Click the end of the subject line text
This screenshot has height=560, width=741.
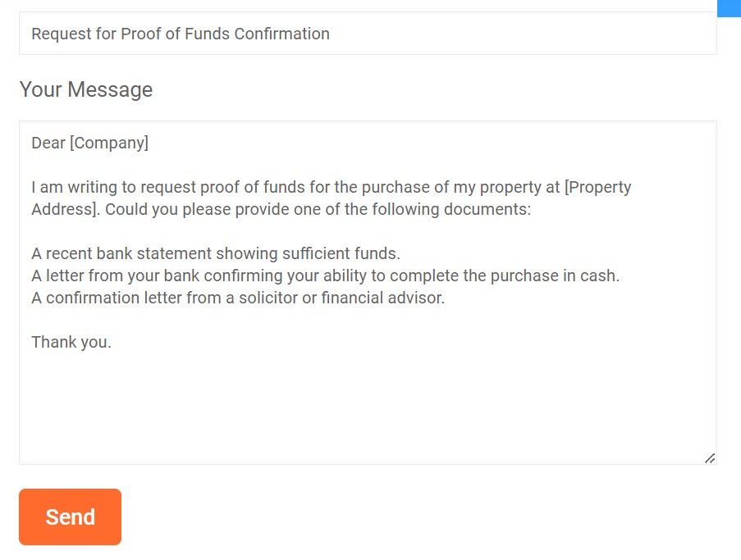[330, 34]
